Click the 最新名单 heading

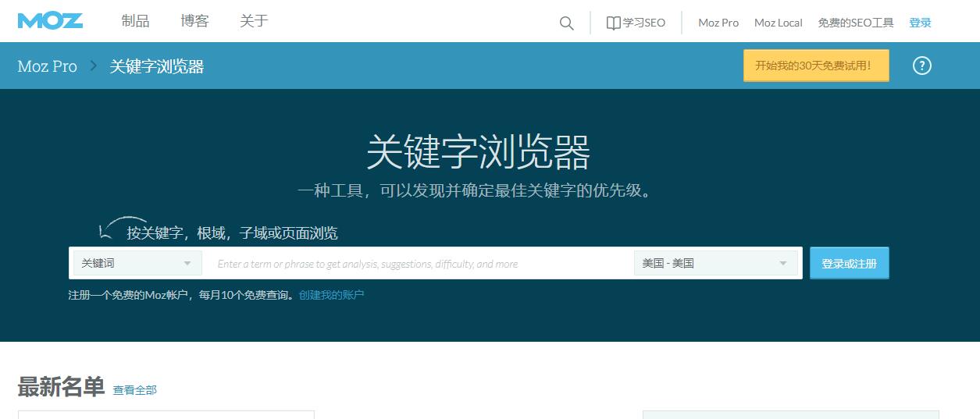(x=61, y=386)
